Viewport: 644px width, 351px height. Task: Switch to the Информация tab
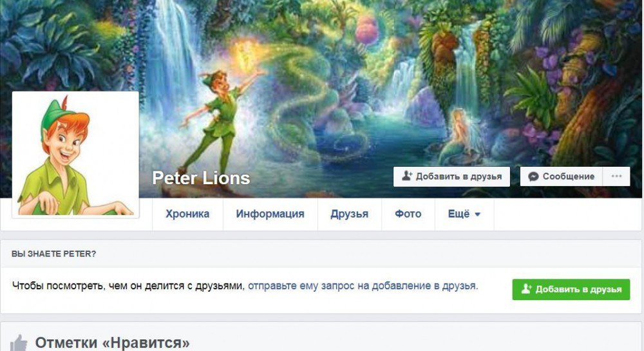270,214
